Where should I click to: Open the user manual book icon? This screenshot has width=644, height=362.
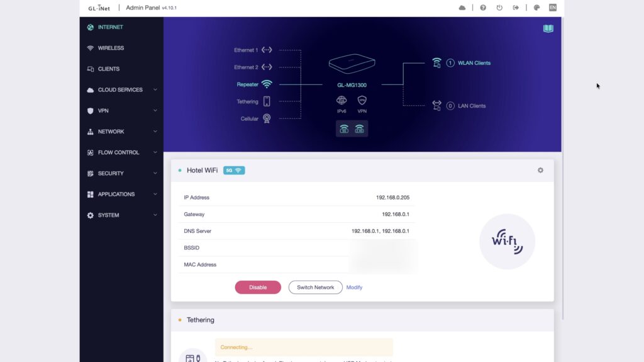548,28
